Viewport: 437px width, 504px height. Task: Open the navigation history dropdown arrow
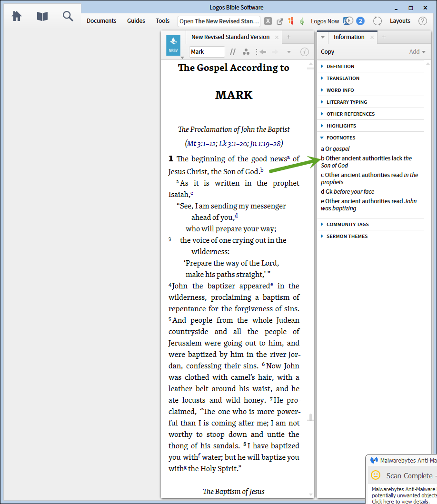click(289, 52)
